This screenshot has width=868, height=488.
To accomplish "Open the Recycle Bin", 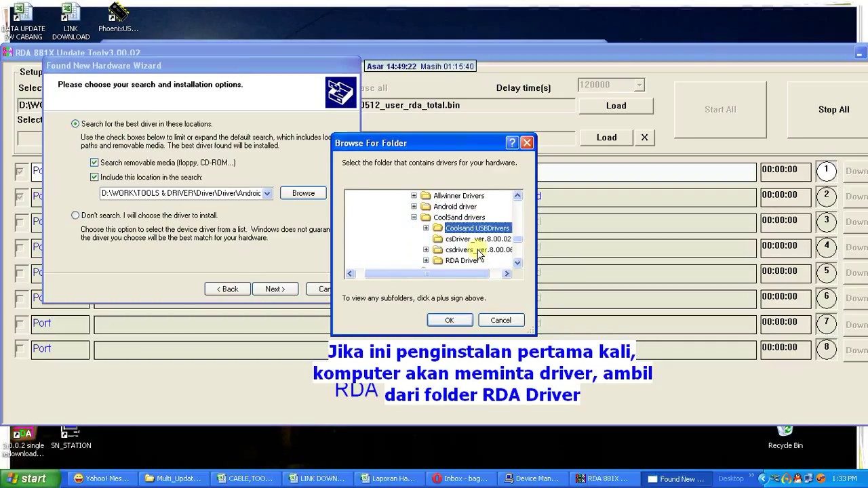I will click(x=785, y=437).
